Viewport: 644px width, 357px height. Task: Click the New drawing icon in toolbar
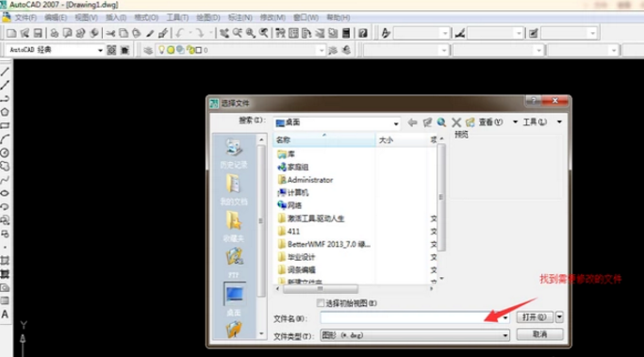(11, 33)
